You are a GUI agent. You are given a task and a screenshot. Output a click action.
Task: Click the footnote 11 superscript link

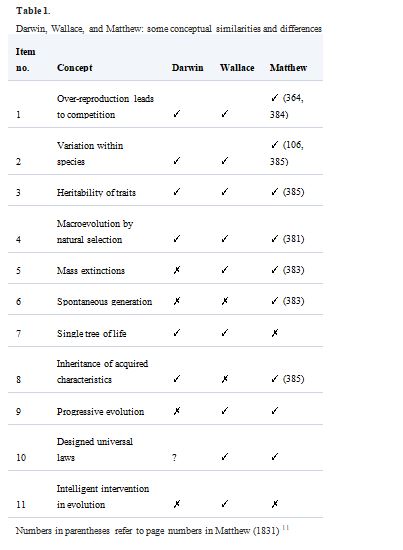click(286, 527)
